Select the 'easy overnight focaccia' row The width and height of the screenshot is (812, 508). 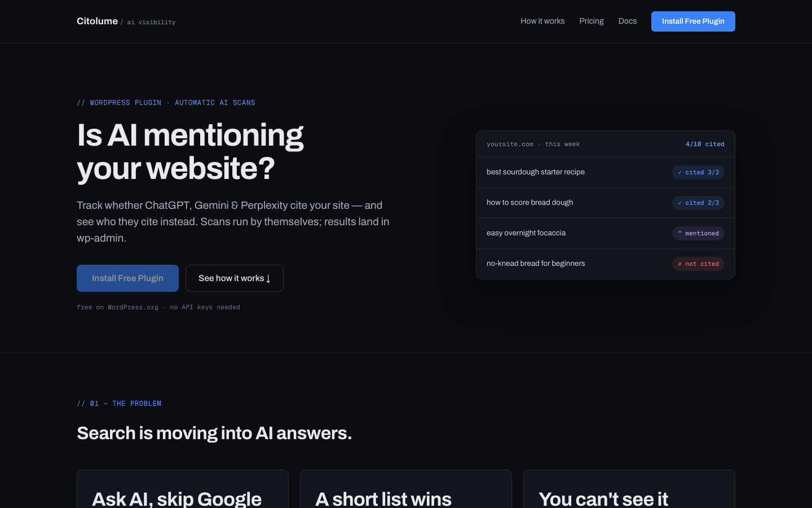606,233
